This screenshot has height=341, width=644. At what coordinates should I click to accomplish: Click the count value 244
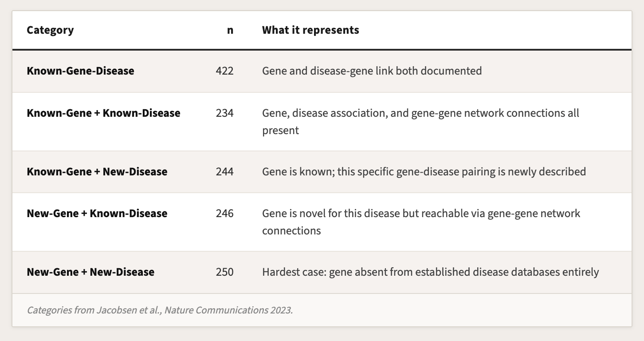pos(224,172)
